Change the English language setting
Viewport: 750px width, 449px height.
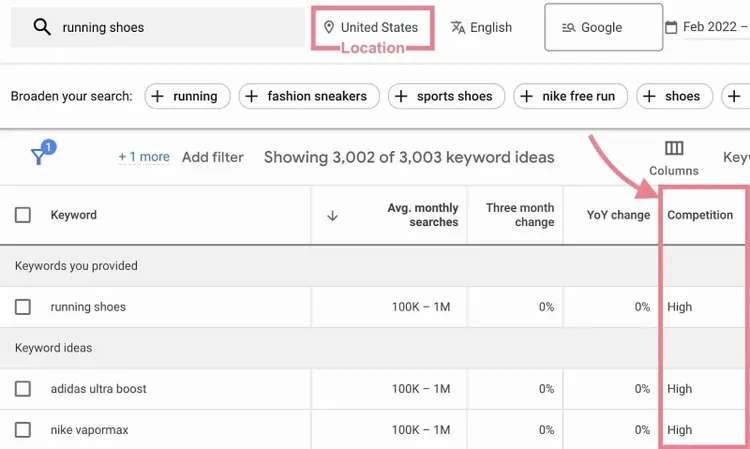click(x=481, y=27)
